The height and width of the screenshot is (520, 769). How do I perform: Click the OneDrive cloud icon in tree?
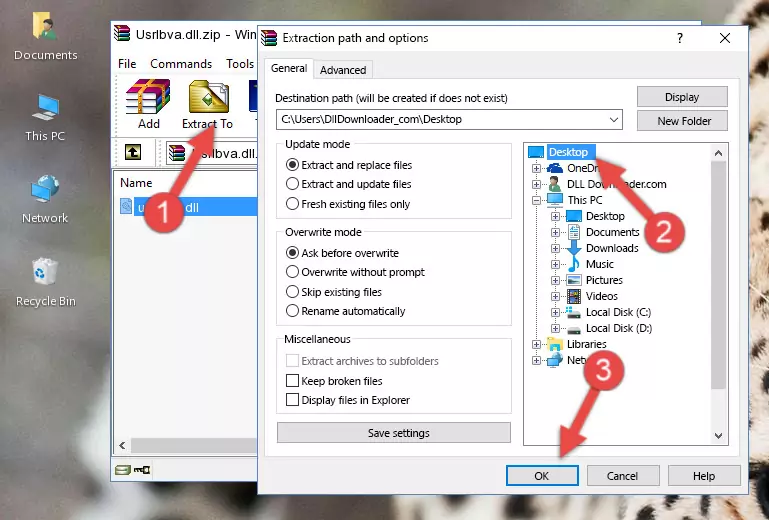coord(555,168)
